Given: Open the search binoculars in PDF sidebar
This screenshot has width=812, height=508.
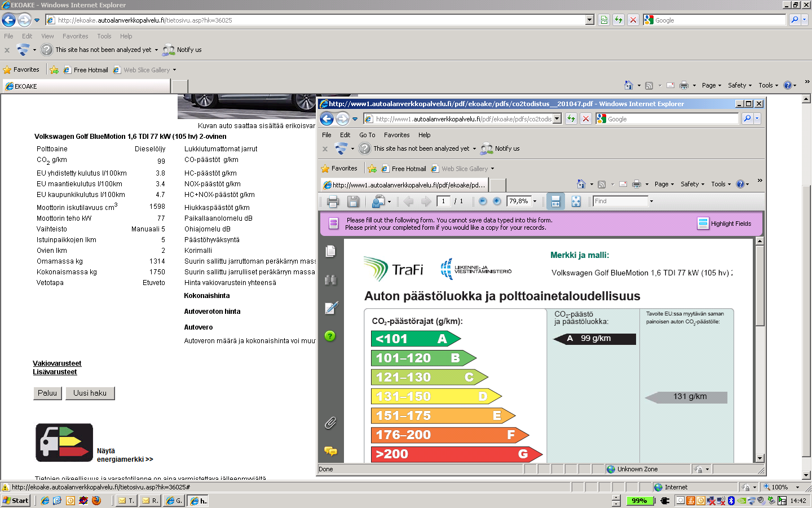Looking at the screenshot, I should click(x=330, y=279).
